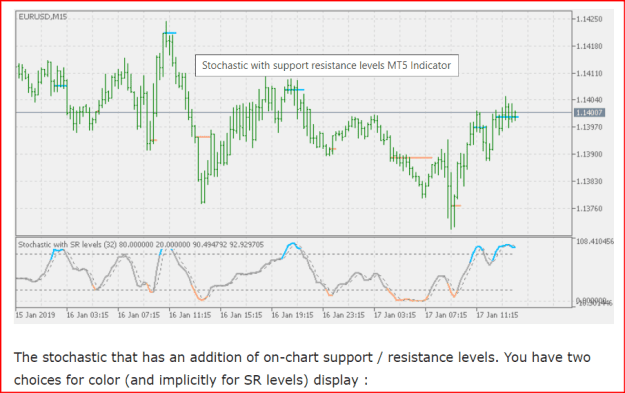Click the chart title box about Stochastic MT5 Indicator
The width and height of the screenshot is (625, 393).
326,65
